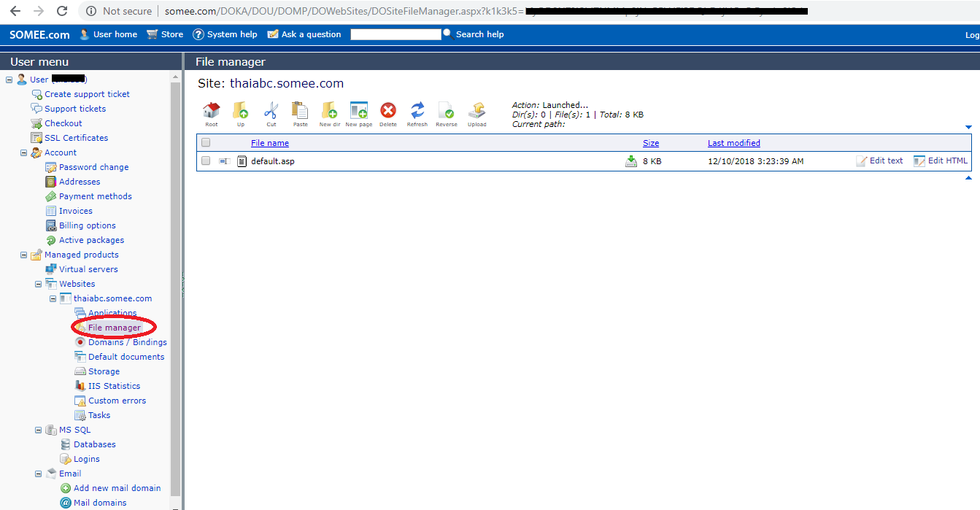
Task: Click the Root home icon in toolbar
Action: click(212, 111)
